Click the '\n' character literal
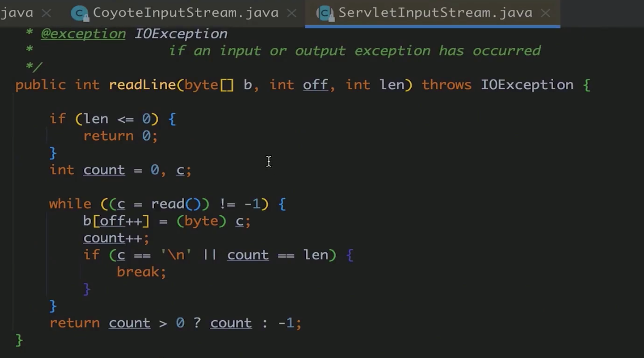Image resolution: width=644 pixels, height=358 pixels. click(176, 255)
